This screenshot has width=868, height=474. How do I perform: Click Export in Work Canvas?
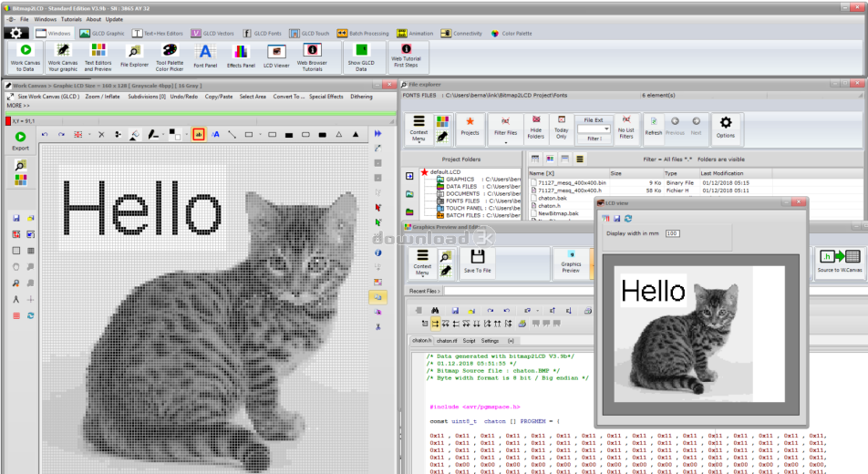coord(20,141)
